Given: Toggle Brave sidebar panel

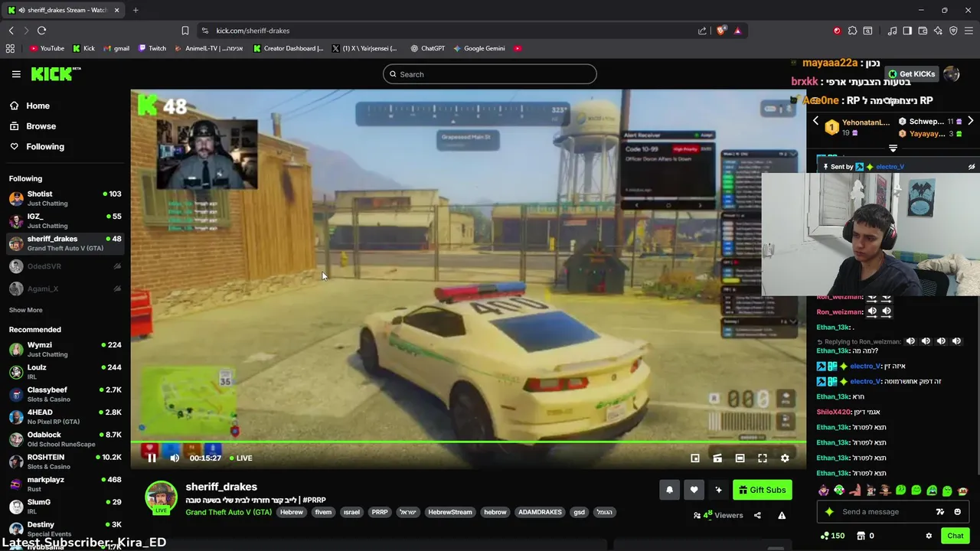Looking at the screenshot, I should point(907,31).
